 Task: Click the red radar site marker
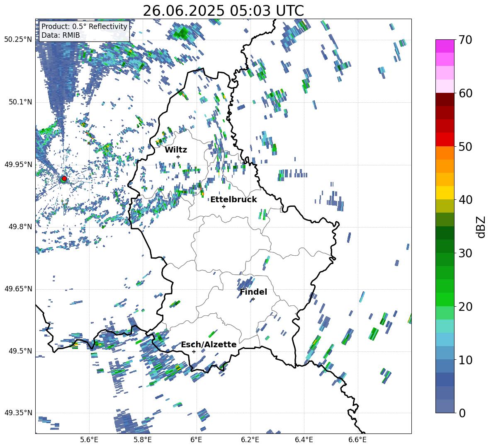[x=64, y=178]
